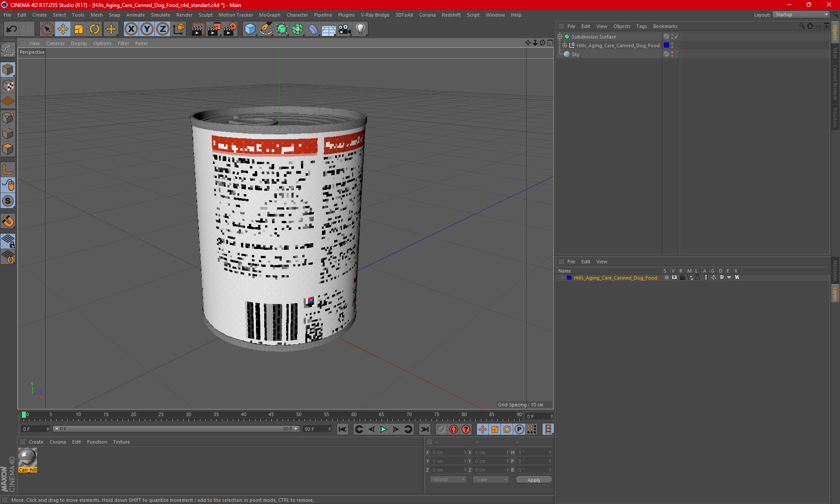Click Hills layer blue color swatch
Viewport: 840px width, 504px height.
[x=569, y=278]
